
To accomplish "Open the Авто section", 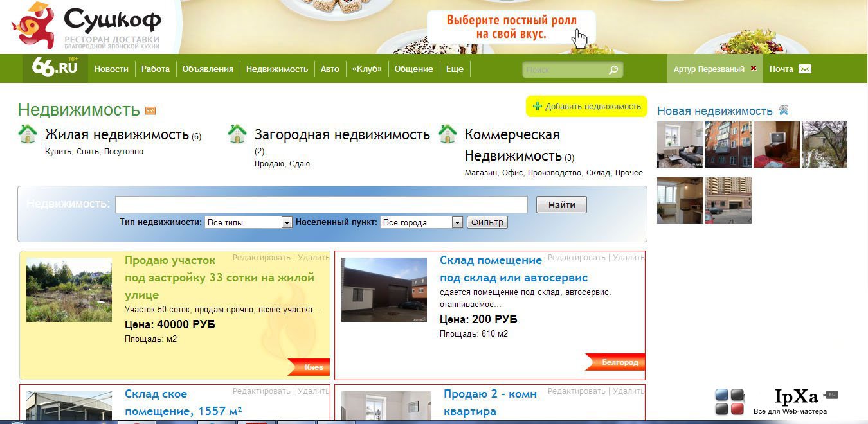I will [330, 69].
